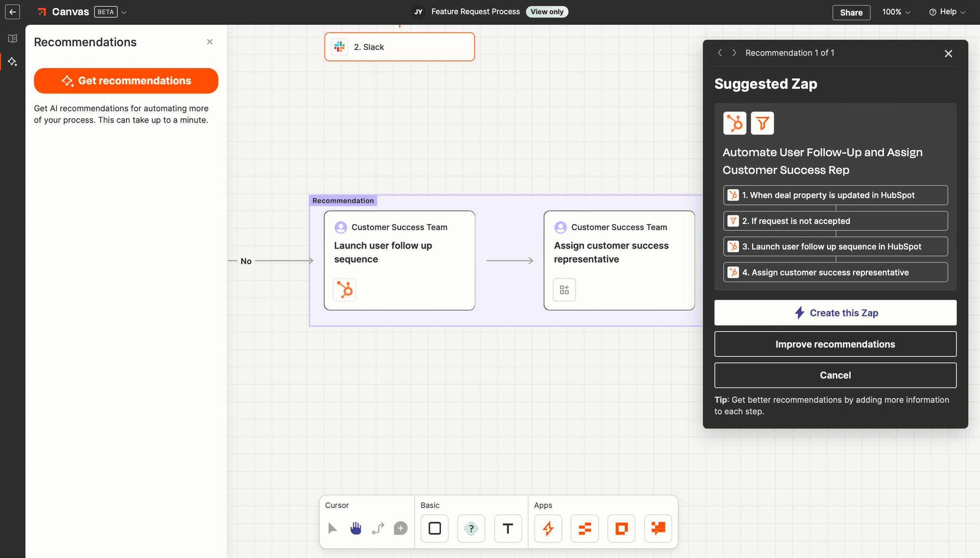Image resolution: width=980 pixels, height=558 pixels.
Task: Click Improve recommendations button
Action: [835, 344]
